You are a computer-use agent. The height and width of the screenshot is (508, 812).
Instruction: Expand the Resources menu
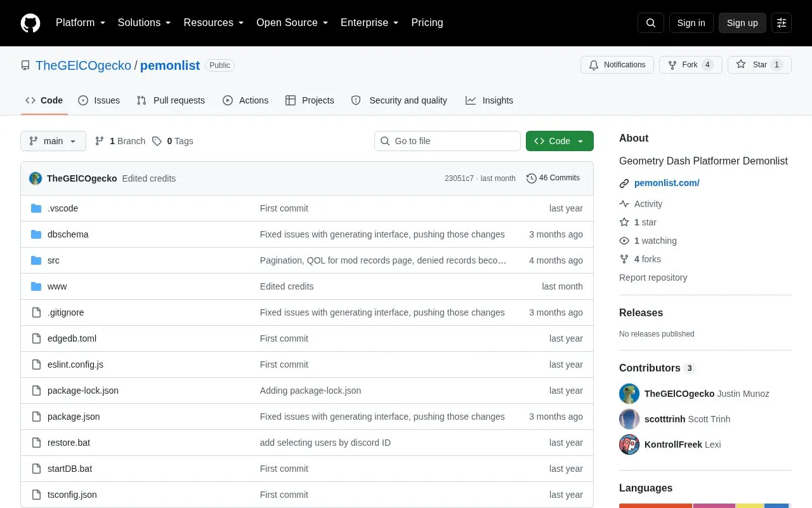tap(214, 23)
